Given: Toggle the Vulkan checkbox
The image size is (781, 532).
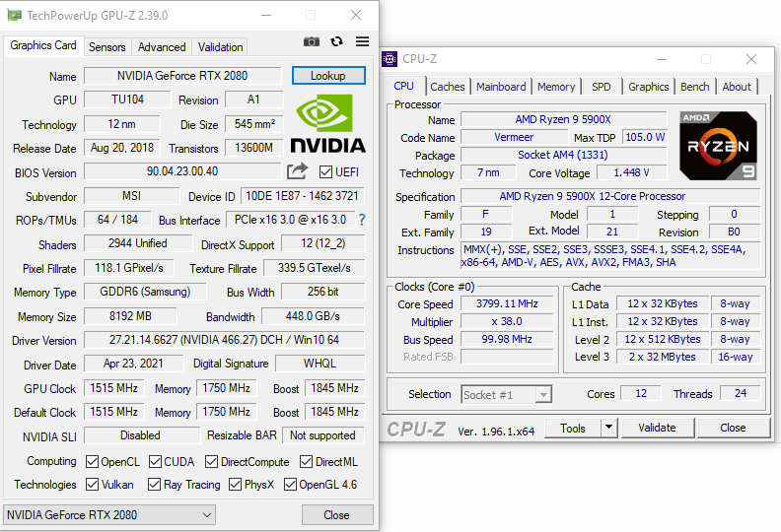Looking at the screenshot, I should [92, 485].
